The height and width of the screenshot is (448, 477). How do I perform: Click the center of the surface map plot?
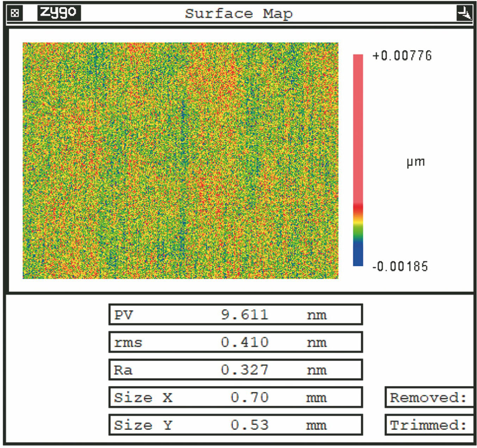[x=180, y=161]
